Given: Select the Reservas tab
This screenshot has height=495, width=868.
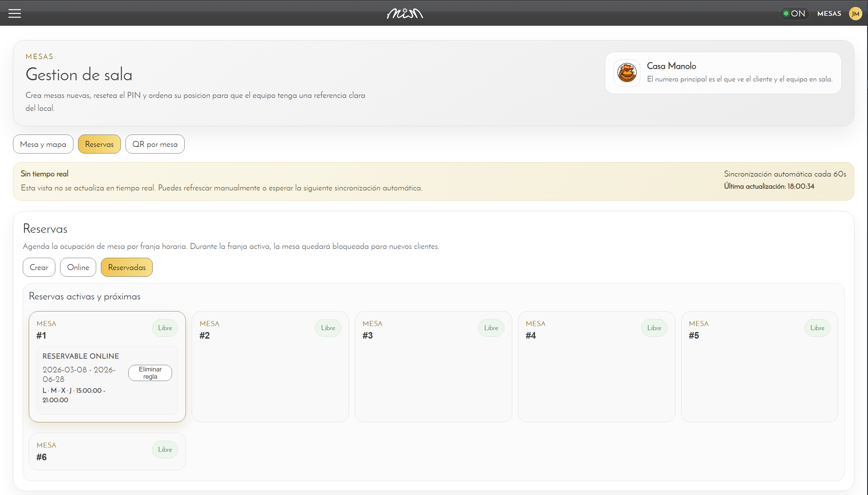Looking at the screenshot, I should (99, 144).
